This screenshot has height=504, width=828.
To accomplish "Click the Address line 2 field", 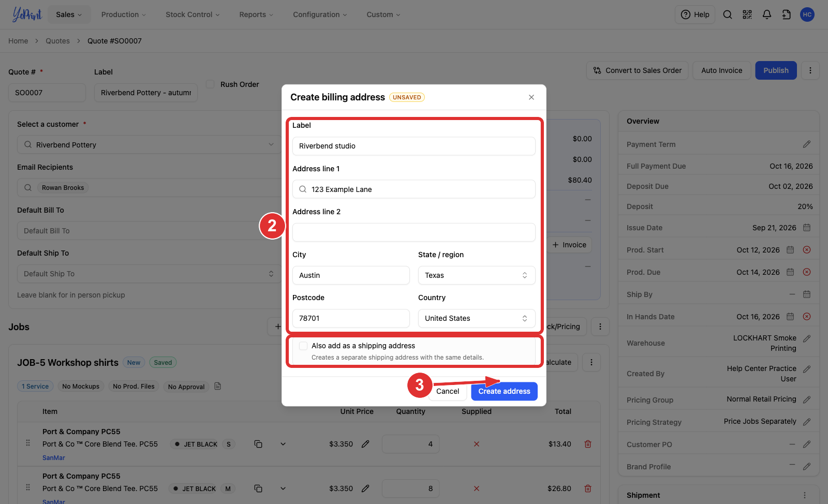I will coord(413,232).
